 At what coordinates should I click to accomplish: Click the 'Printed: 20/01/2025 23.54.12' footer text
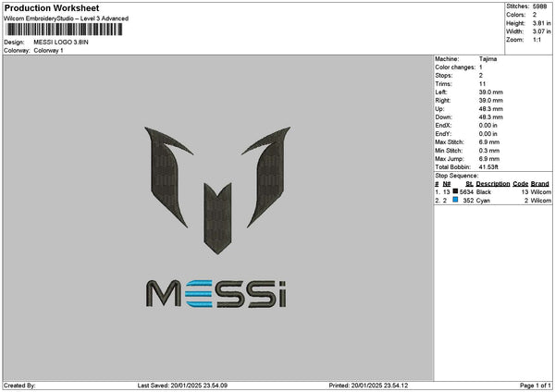(x=368, y=386)
